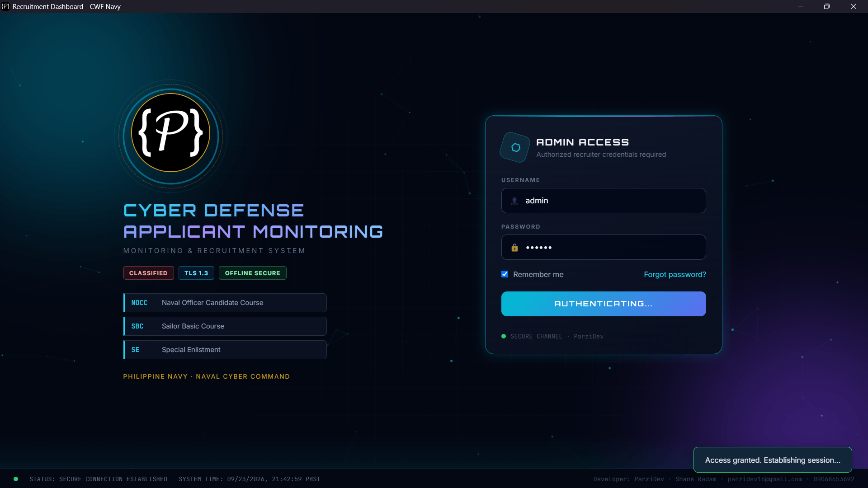The width and height of the screenshot is (868, 488).
Task: Click the Forgot password? link
Action: (675, 274)
